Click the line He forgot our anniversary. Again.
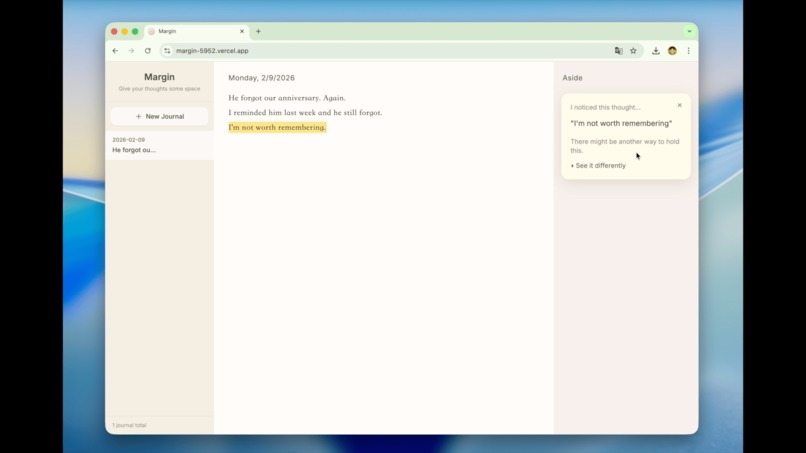806x453 pixels. pyautogui.click(x=287, y=98)
